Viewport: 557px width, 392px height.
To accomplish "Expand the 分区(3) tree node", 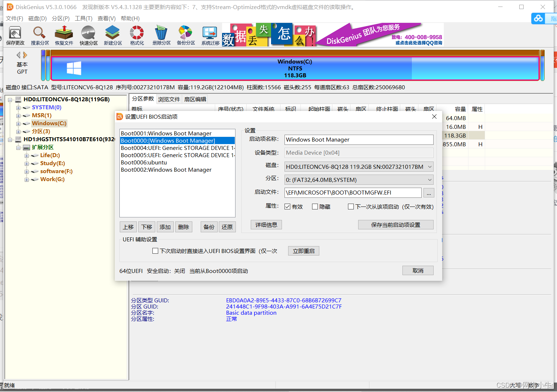I will point(18,132).
